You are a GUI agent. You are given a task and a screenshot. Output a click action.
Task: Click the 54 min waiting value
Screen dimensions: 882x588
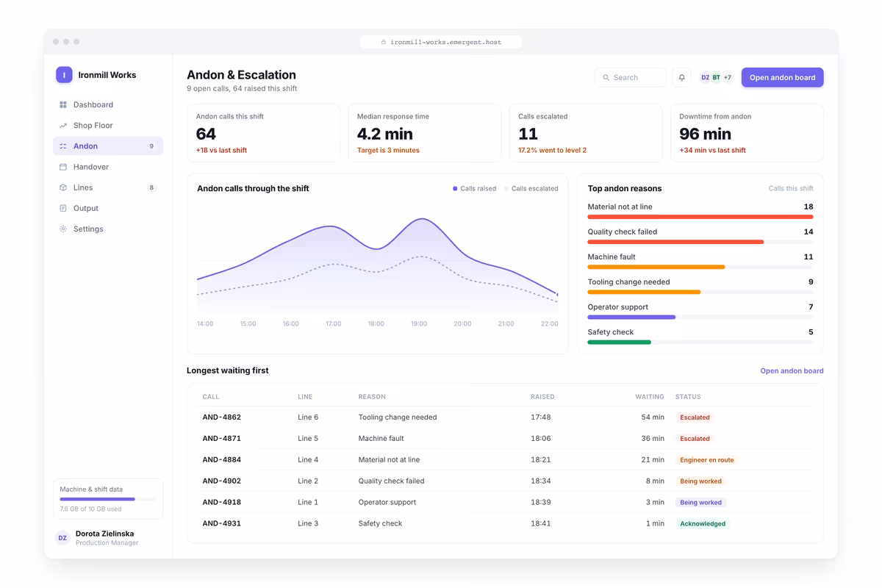click(x=653, y=417)
